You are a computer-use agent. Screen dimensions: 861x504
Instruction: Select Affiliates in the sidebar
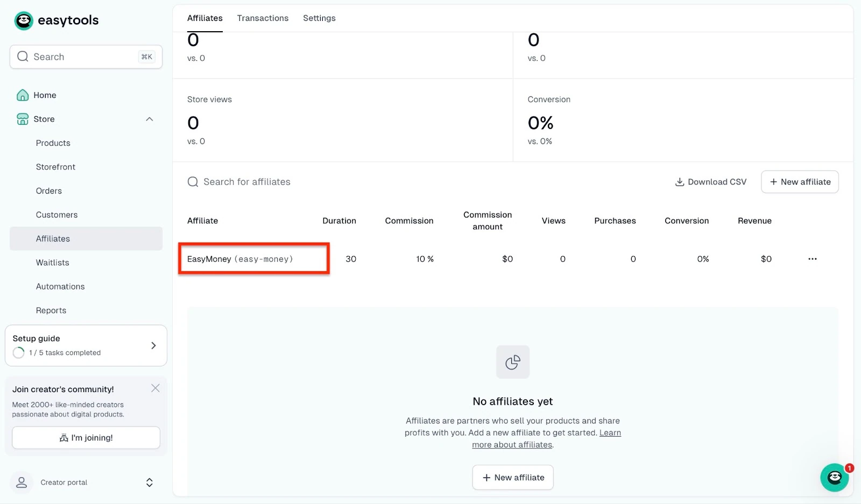(x=86, y=239)
